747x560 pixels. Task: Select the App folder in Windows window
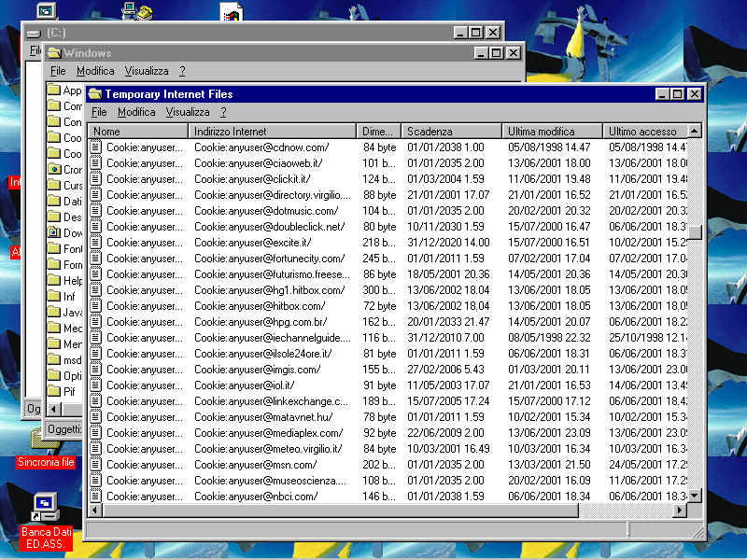[64, 90]
